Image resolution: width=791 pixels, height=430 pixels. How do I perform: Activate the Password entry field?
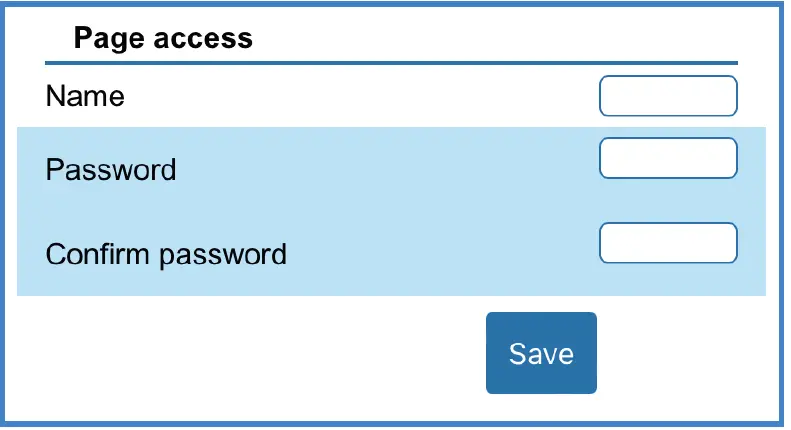(x=668, y=158)
